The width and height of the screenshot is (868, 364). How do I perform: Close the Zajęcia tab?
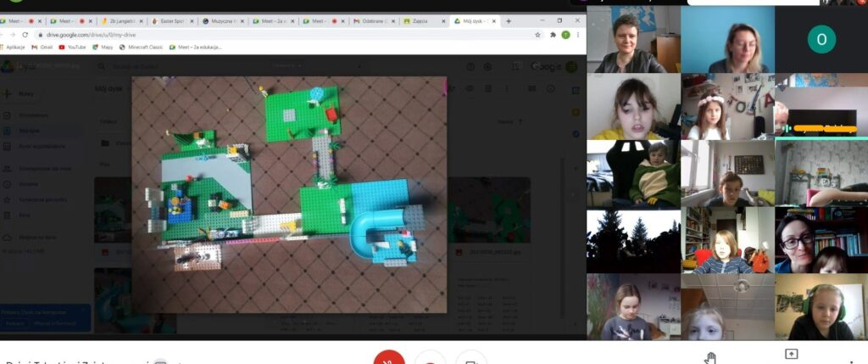(443, 21)
